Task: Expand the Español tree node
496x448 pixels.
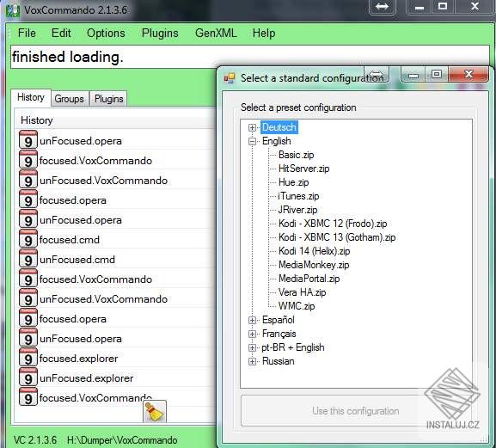Action: point(252,320)
